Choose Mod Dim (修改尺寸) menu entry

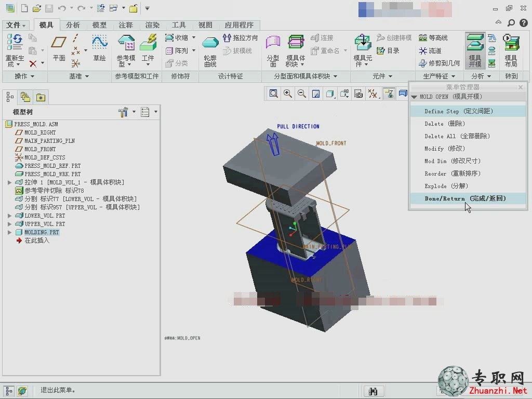click(x=468, y=161)
